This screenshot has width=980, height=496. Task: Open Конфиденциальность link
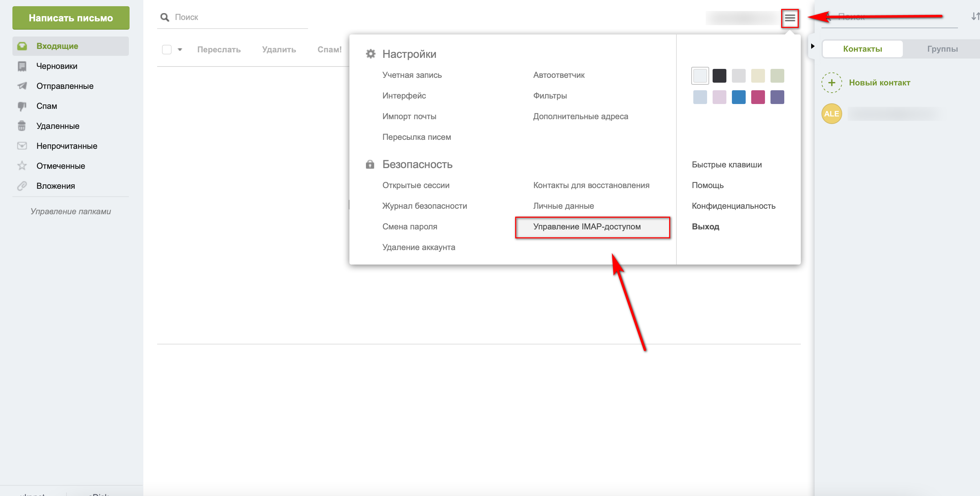click(x=733, y=206)
